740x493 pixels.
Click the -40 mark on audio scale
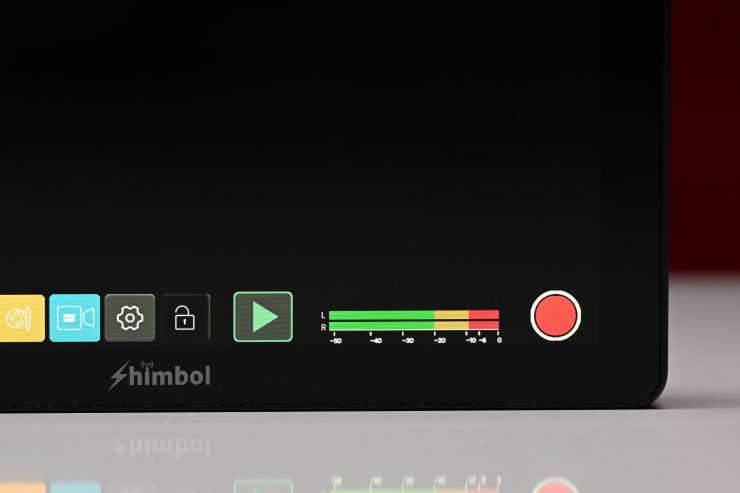point(376,340)
